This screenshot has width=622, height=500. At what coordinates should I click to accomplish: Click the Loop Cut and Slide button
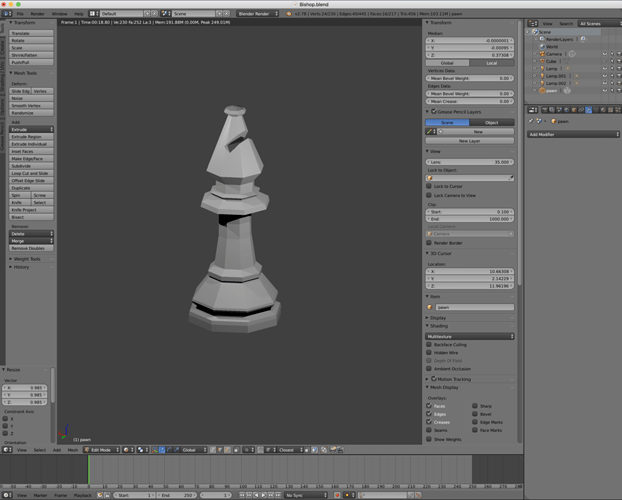tap(31, 173)
